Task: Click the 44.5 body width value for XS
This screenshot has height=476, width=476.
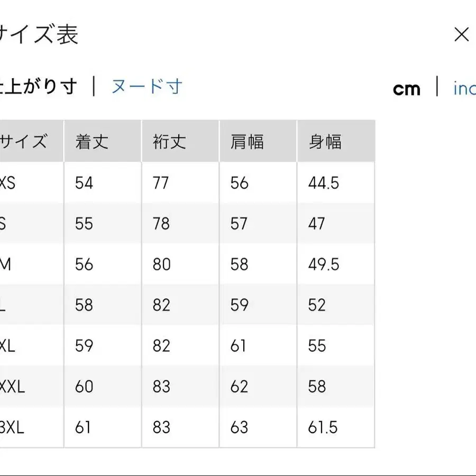Action: 323,183
